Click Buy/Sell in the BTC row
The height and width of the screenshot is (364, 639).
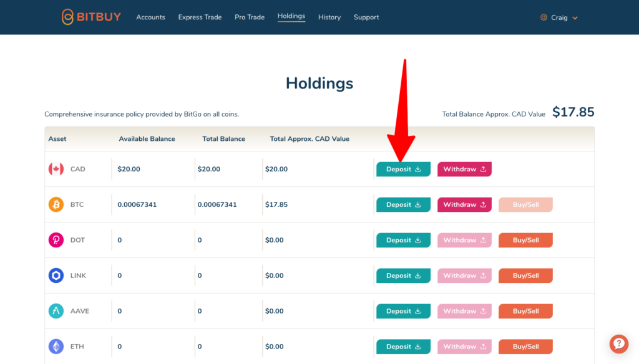525,204
